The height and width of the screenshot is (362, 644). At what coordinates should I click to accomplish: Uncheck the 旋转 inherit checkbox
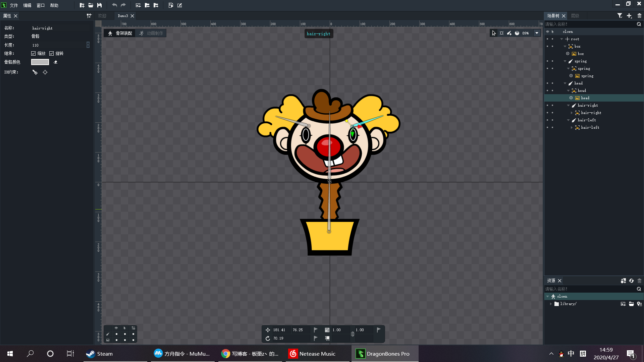pyautogui.click(x=52, y=53)
